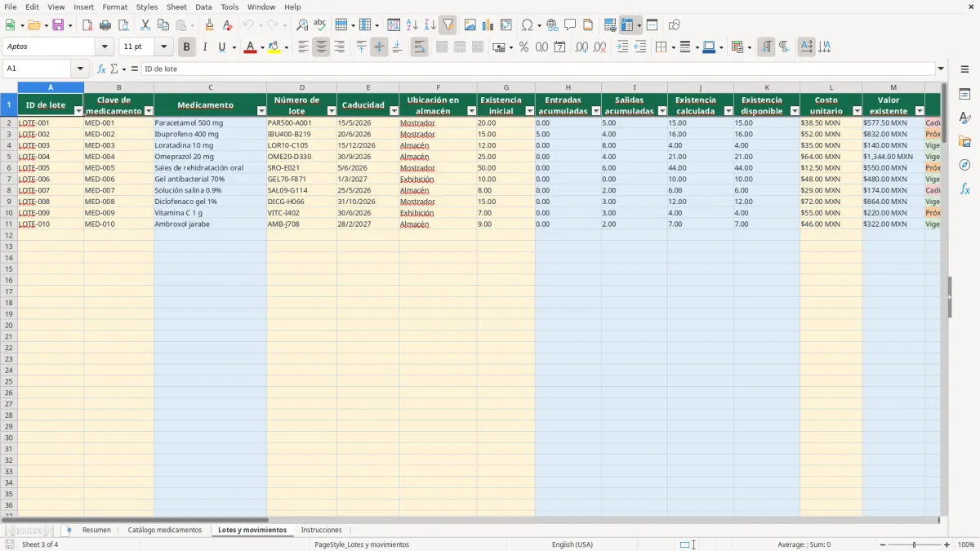This screenshot has width=980, height=551.
Task: Click the Split Window icon
Action: pyautogui.click(x=652, y=25)
